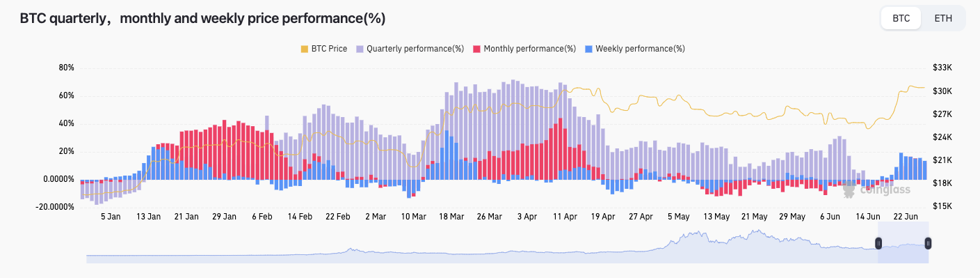Click the purple Quarterly performance legend swatch
The height and width of the screenshot is (278, 980).
pyautogui.click(x=360, y=49)
